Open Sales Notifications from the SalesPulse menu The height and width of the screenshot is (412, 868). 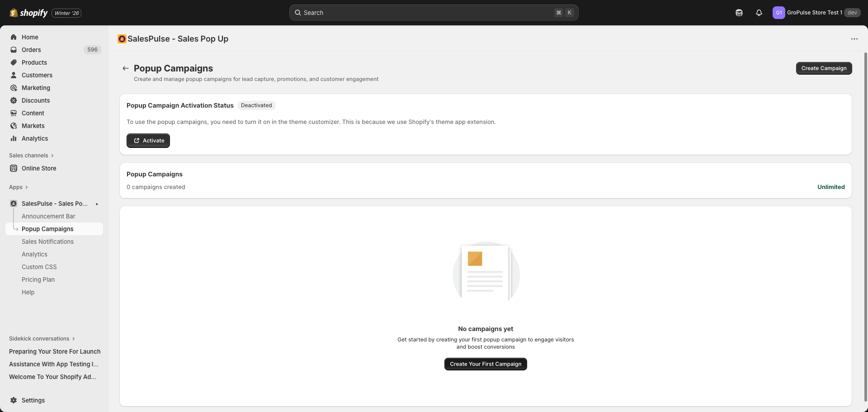(x=47, y=242)
